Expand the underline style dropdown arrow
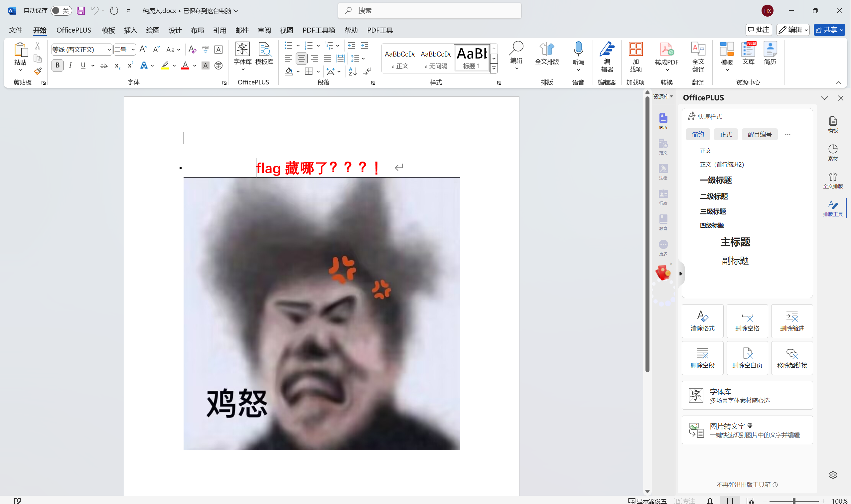 coord(92,65)
